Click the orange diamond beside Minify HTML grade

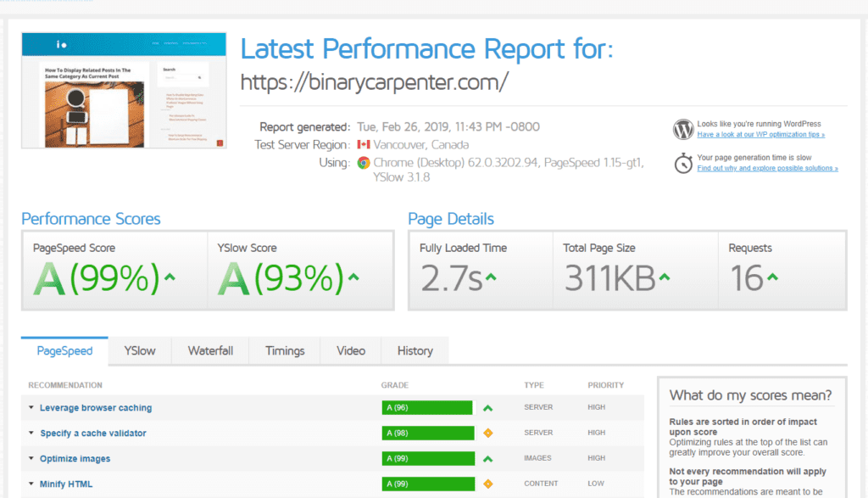tap(487, 484)
